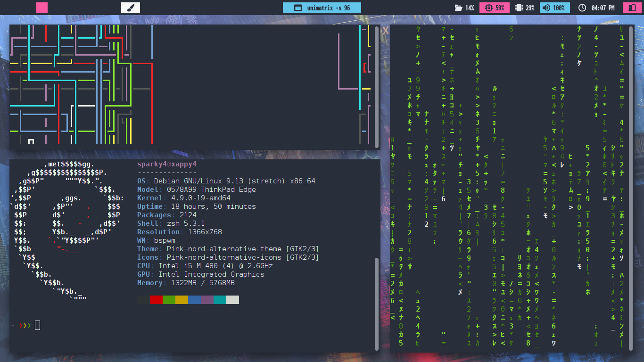The image size is (644, 362).
Task: Open the paintbrush theme icon
Action: click(x=131, y=8)
